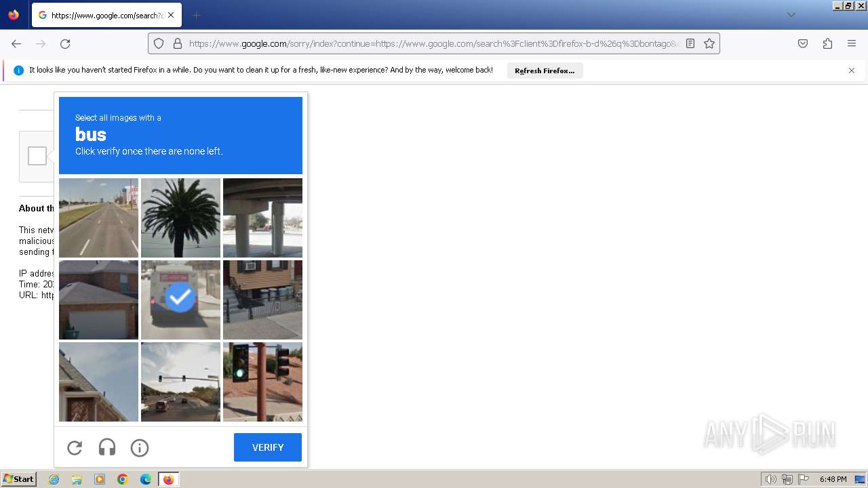
Task: Save page to Pocket
Action: pos(803,43)
